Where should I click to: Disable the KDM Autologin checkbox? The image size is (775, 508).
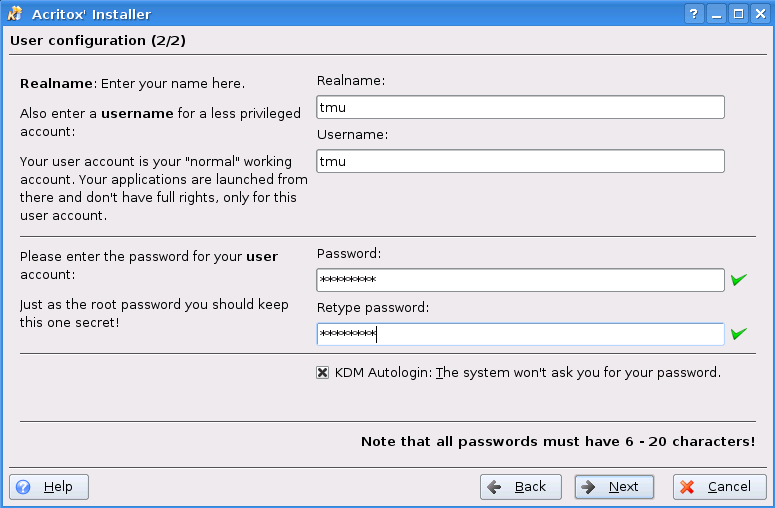click(x=322, y=373)
